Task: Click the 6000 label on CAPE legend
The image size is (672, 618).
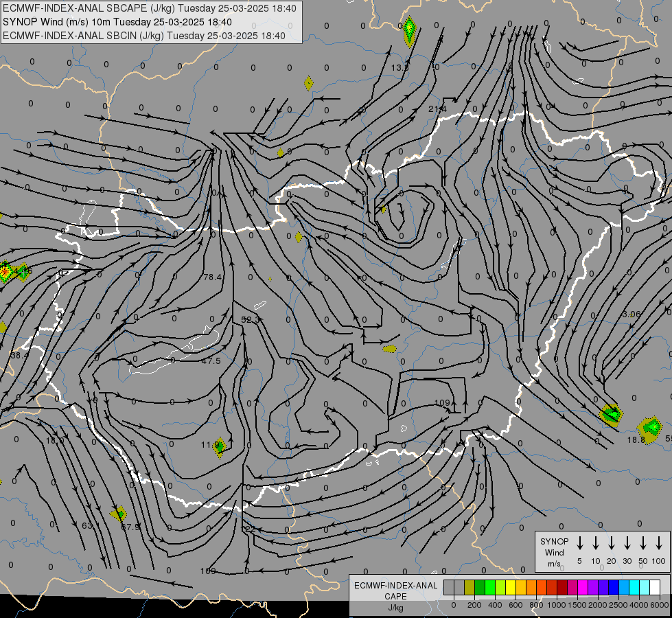Action: (x=660, y=605)
